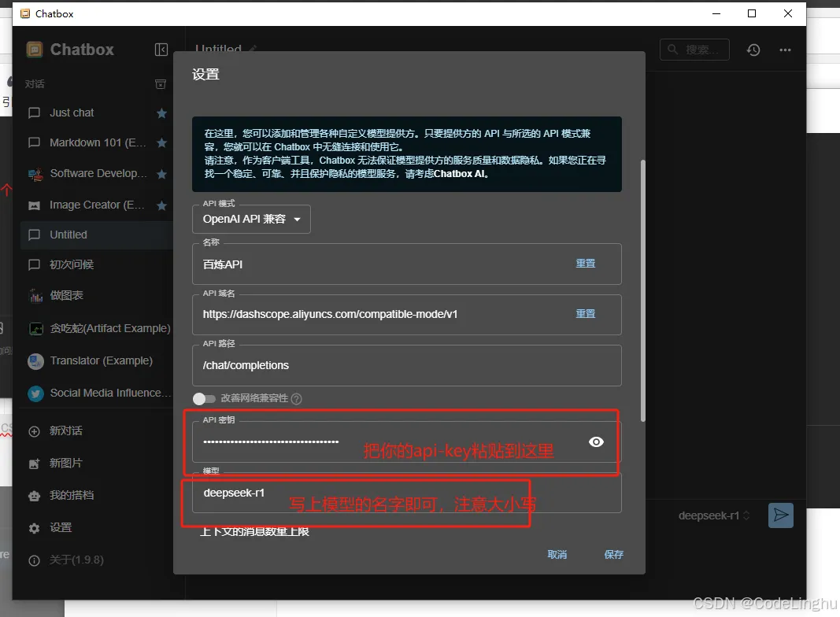Open the Image Creator conversation
840x617 pixels.
pyautogui.click(x=96, y=205)
